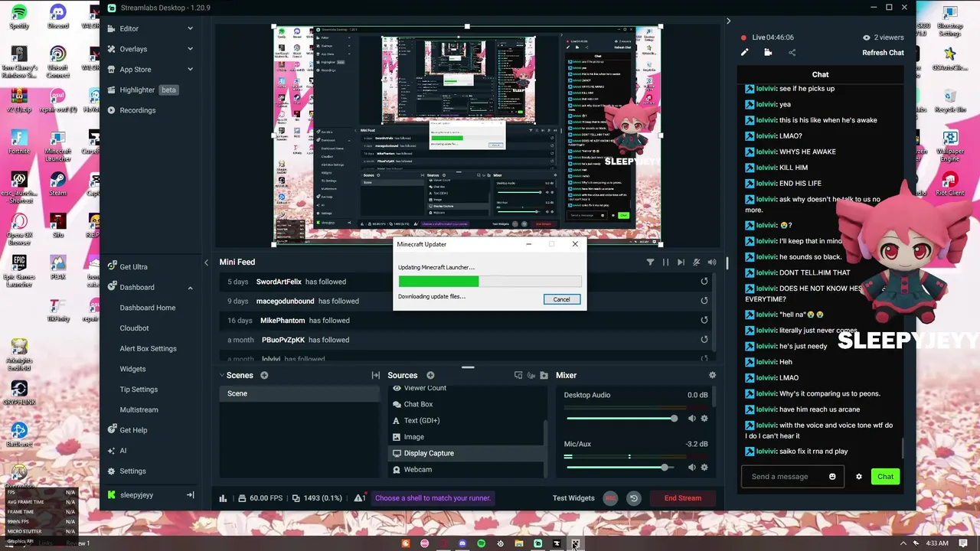Open Tip Settings
The image size is (980, 551).
(139, 390)
